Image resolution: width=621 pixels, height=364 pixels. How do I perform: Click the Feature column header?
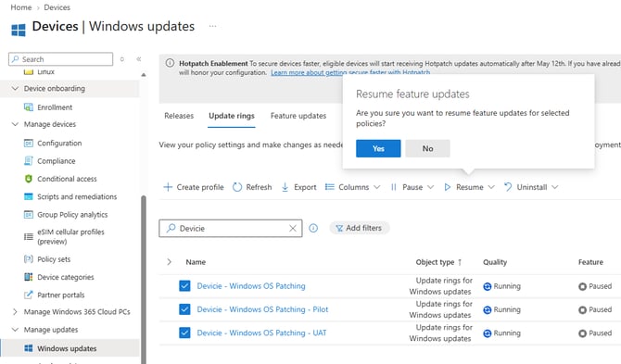(590, 262)
